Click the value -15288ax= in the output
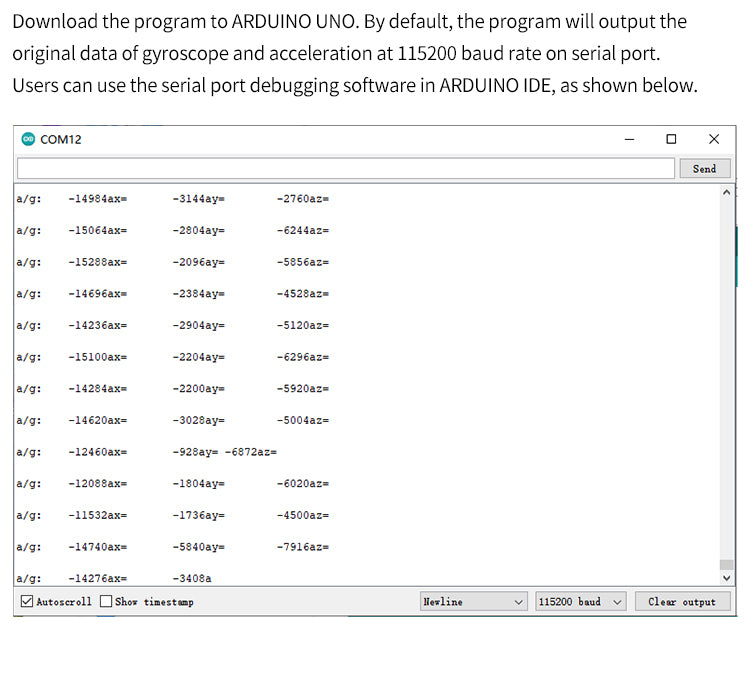750x678 pixels. click(x=98, y=262)
